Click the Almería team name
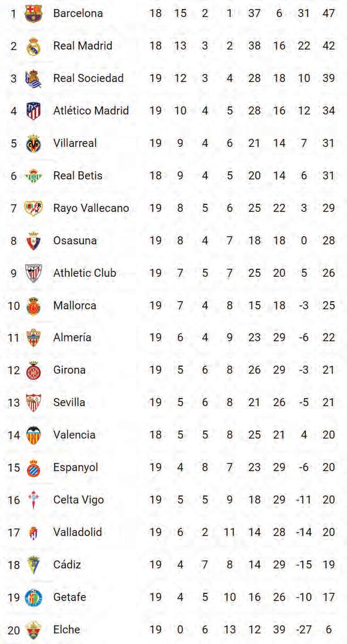 (72, 337)
